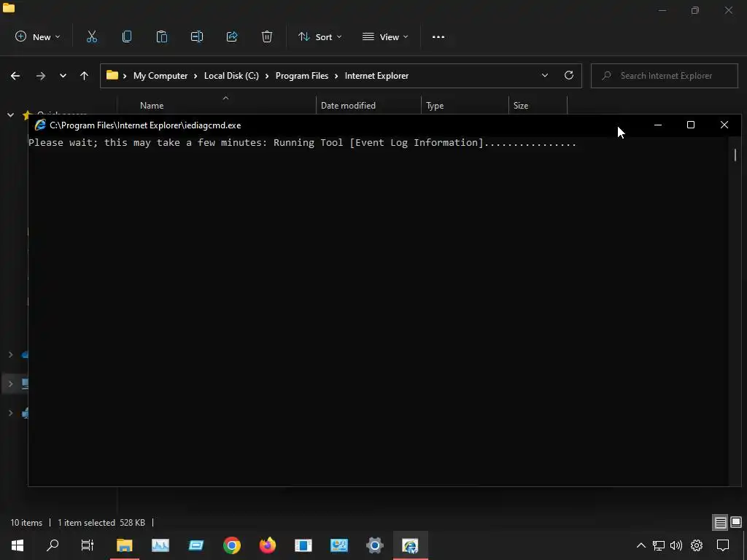Open the blue window app in taskbar

(x=196, y=545)
